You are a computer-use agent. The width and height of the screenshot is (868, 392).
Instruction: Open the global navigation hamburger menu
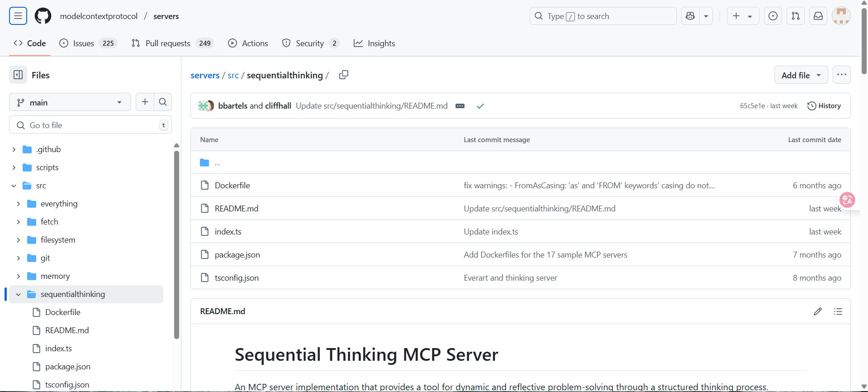click(x=18, y=16)
